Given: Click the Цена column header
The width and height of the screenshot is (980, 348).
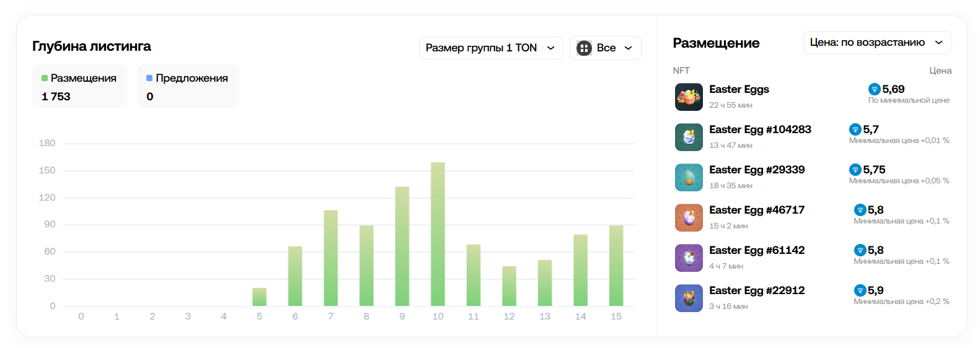Looking at the screenshot, I should tap(940, 71).
